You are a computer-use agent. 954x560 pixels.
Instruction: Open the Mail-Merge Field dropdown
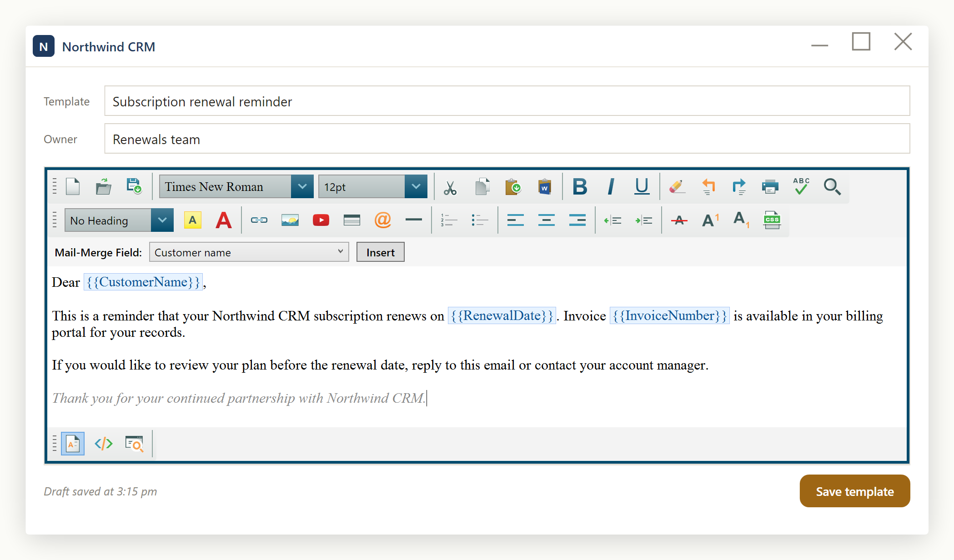click(249, 252)
